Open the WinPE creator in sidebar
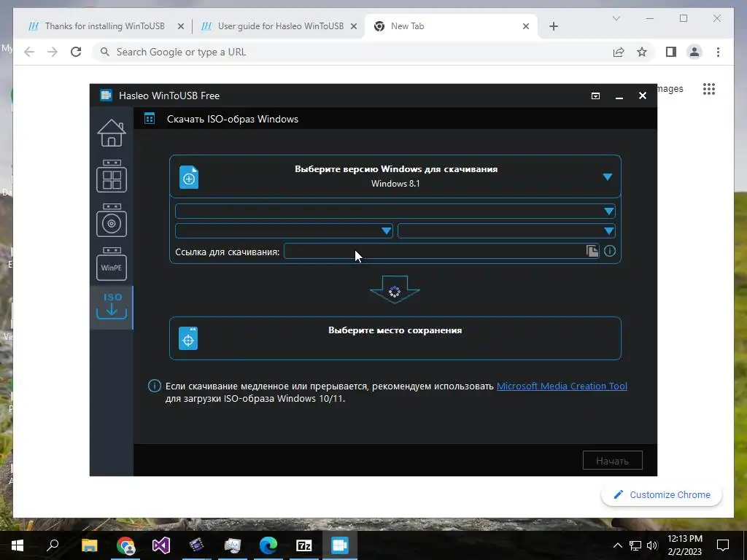Viewport: 747px width, 560px height. click(112, 264)
